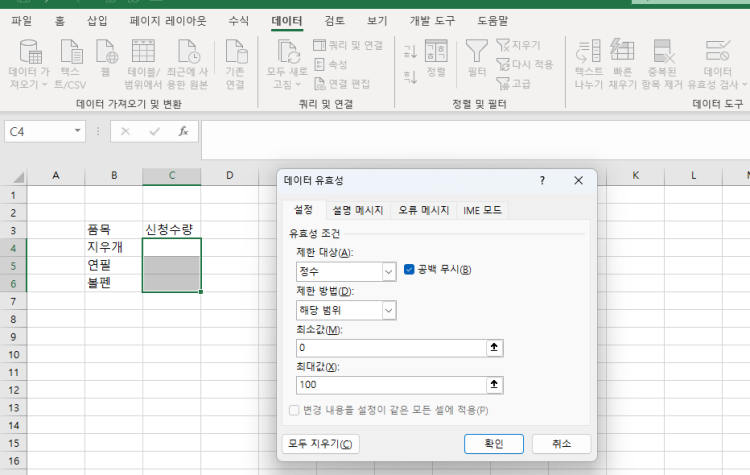Open 고급 filter option

(x=513, y=84)
